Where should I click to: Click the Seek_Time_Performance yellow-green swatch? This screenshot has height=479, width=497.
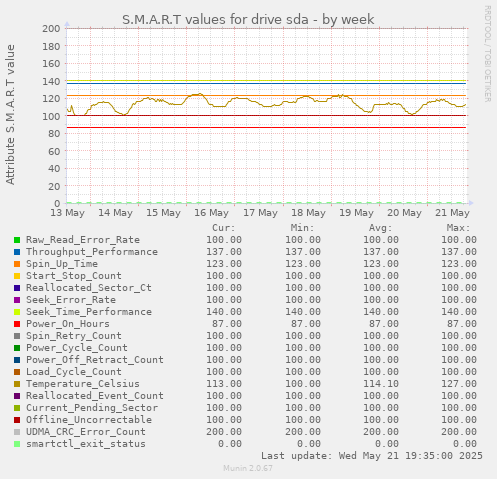point(17,312)
